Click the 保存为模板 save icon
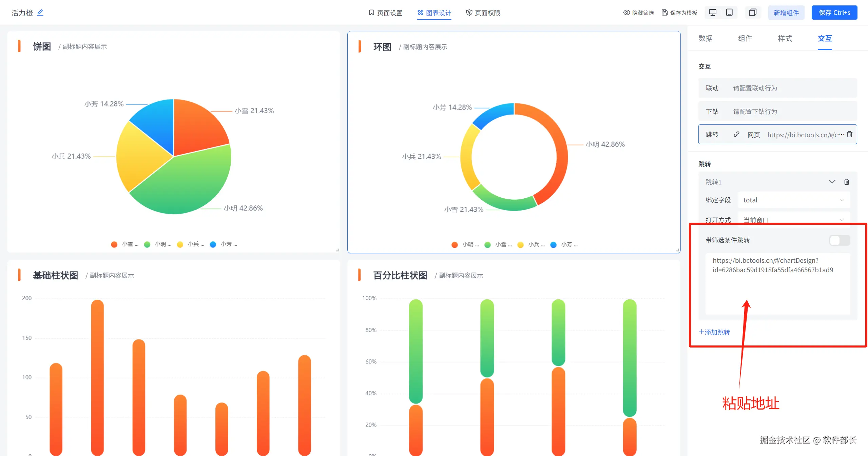 665,13
